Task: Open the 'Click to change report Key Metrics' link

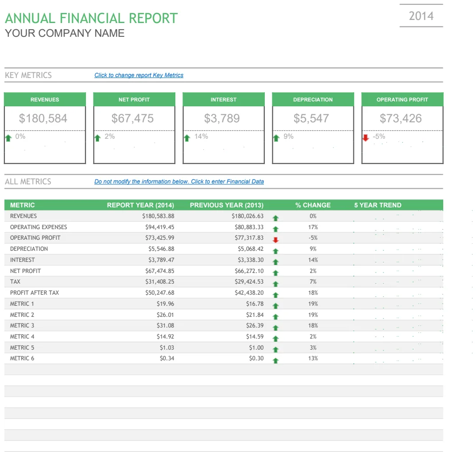Action: [139, 75]
